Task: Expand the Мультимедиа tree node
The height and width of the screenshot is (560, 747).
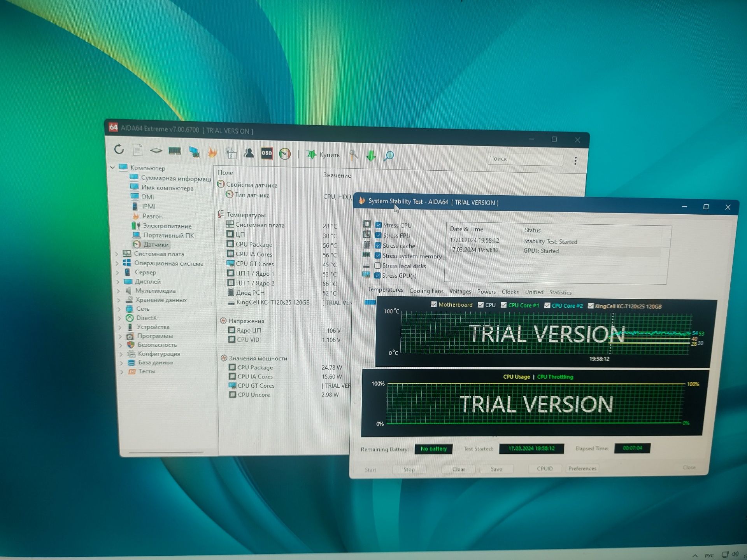Action: [x=118, y=290]
